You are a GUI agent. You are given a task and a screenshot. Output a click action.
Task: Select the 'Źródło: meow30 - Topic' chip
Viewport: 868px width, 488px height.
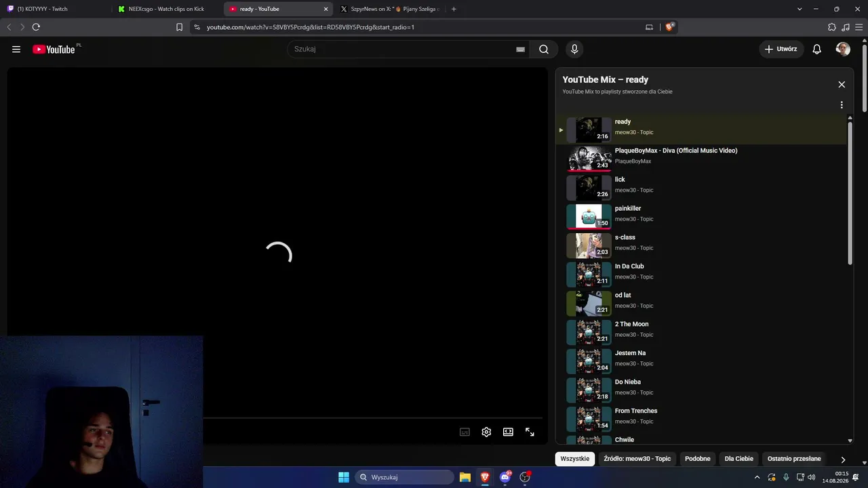(637, 459)
